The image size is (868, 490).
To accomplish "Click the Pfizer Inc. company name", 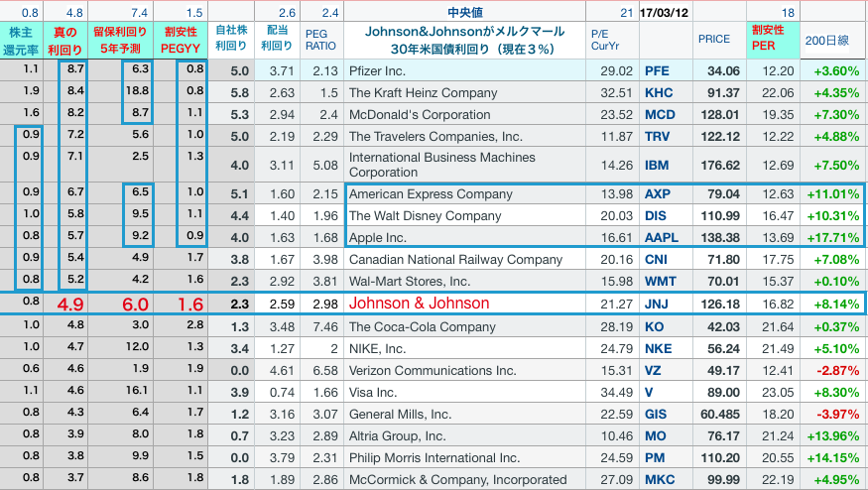I will (377, 70).
